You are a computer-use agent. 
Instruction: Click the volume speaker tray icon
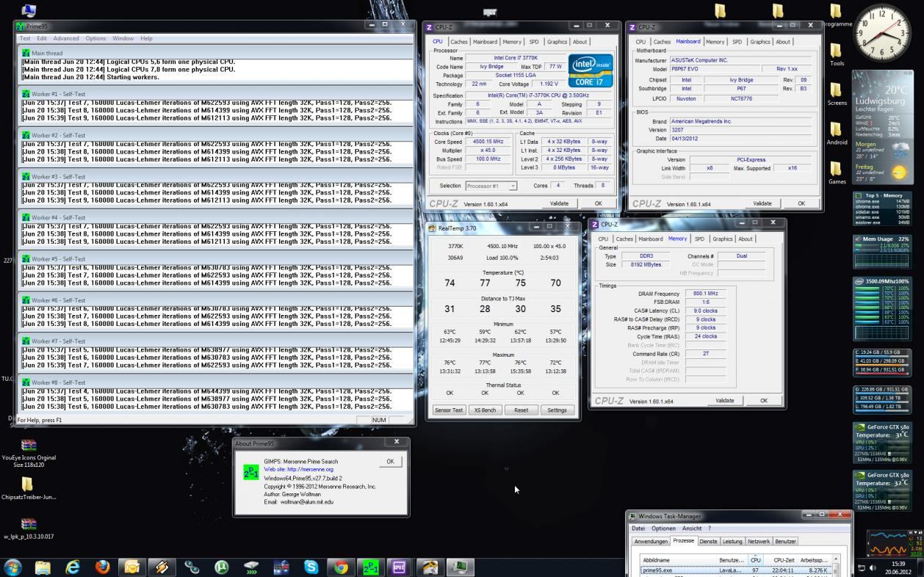[873, 567]
